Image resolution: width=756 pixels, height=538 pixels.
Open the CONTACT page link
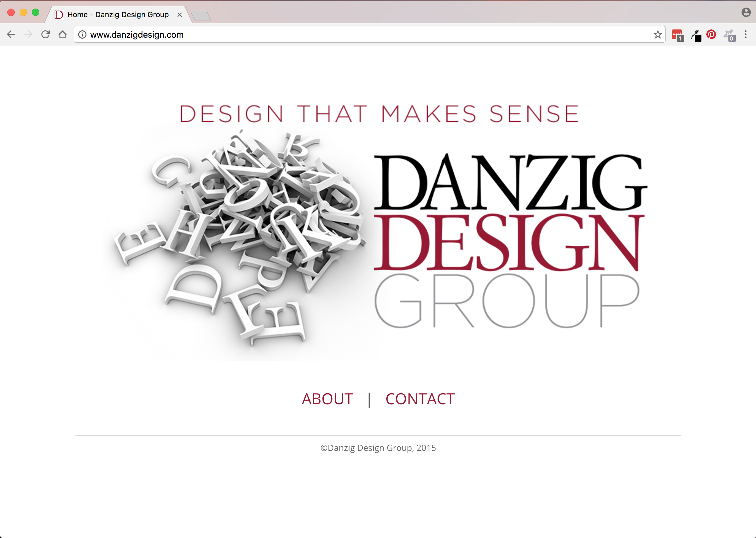click(x=420, y=399)
